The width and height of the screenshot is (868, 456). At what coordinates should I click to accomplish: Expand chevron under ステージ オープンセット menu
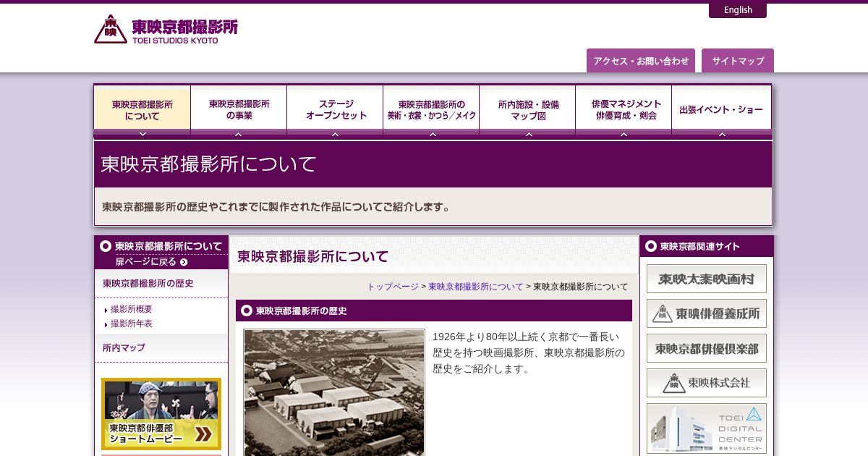(335, 135)
